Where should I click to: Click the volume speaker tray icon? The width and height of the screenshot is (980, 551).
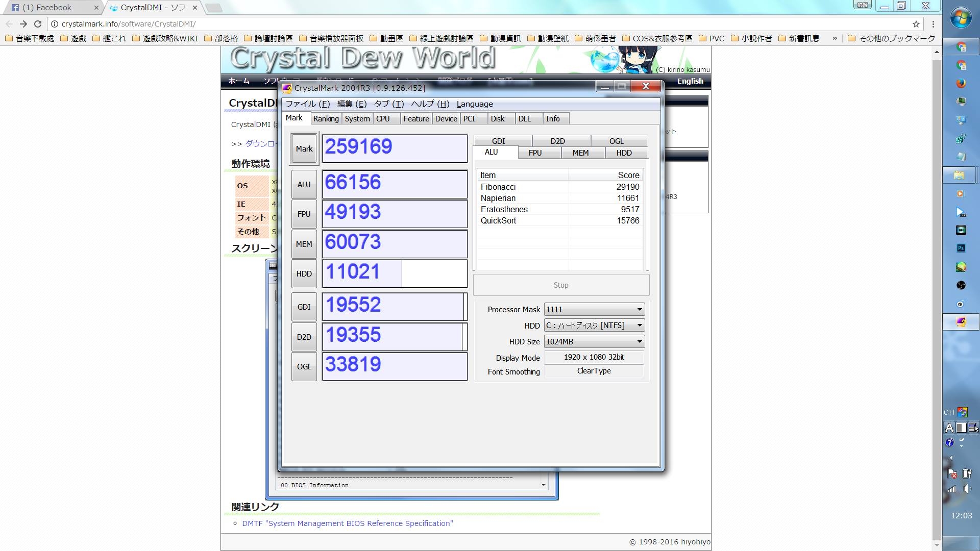pos(967,489)
